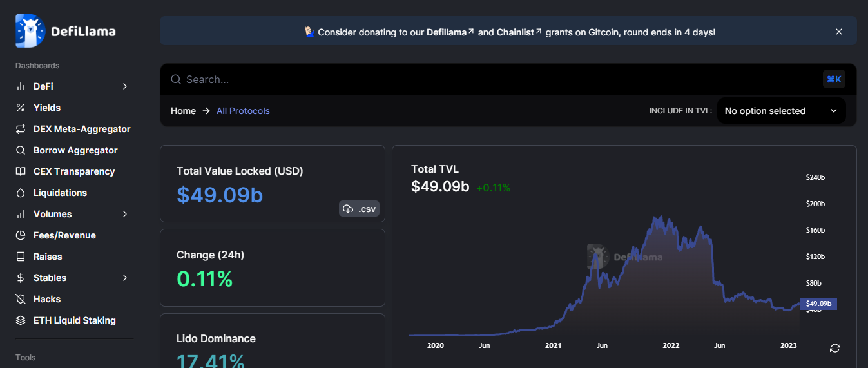Download TVL data as .csv
The height and width of the screenshot is (368, 868).
click(359, 209)
